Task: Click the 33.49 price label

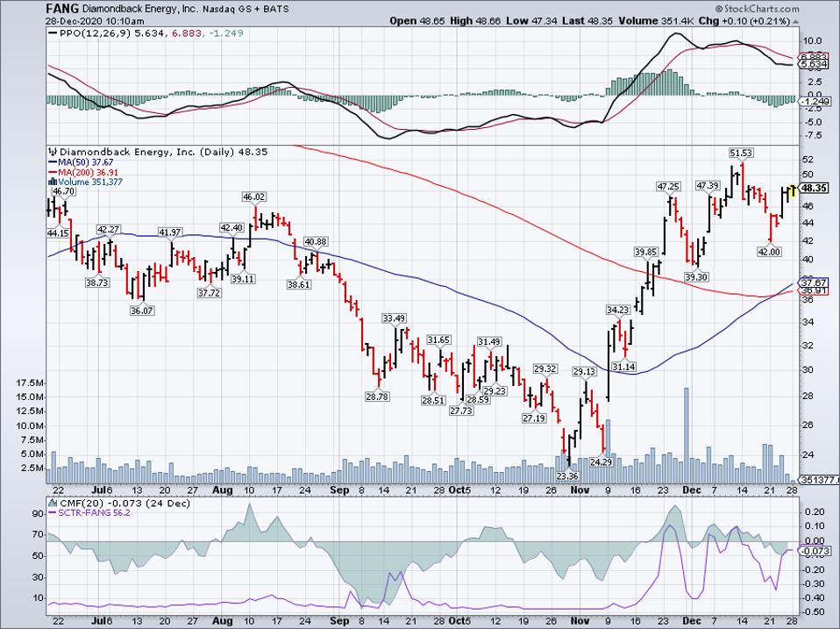Action: (x=394, y=318)
